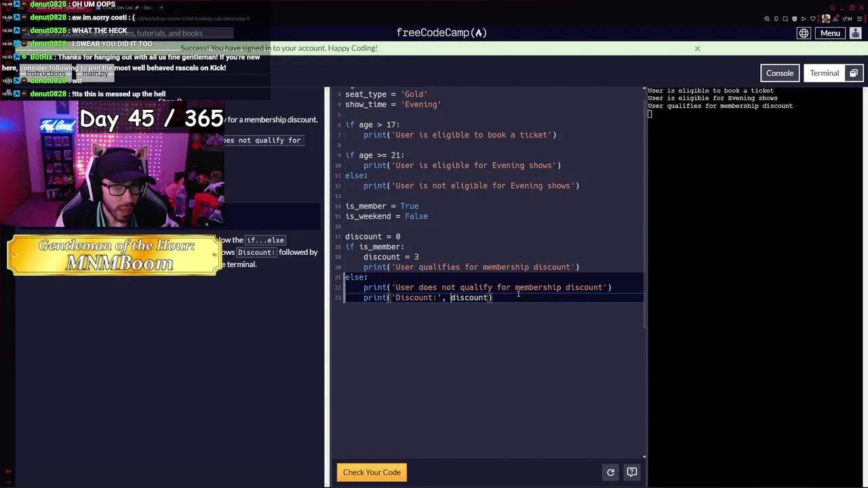Open the browser easy-setup lines icon
Viewport: 868px width, 488px height.
(x=860, y=19)
